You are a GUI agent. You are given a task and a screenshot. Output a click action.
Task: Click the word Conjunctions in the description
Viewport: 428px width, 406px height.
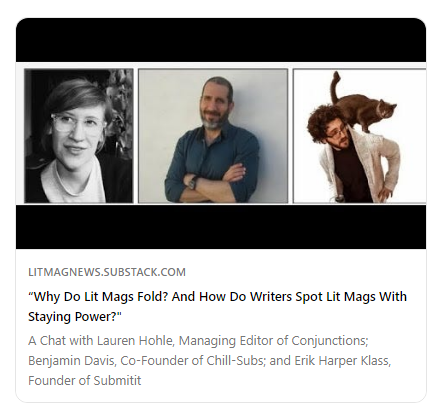pos(329,341)
